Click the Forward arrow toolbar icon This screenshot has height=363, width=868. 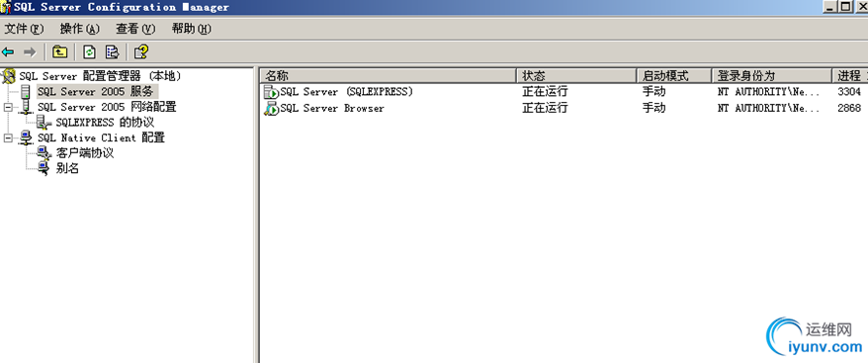pos(30,52)
